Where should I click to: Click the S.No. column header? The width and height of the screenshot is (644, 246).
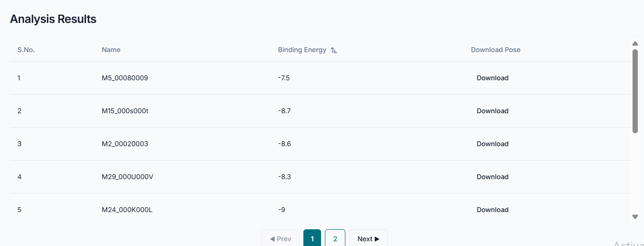click(x=26, y=50)
